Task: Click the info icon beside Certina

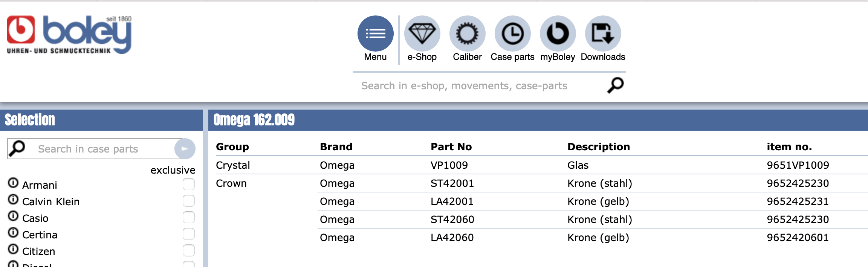Action: coord(13,233)
